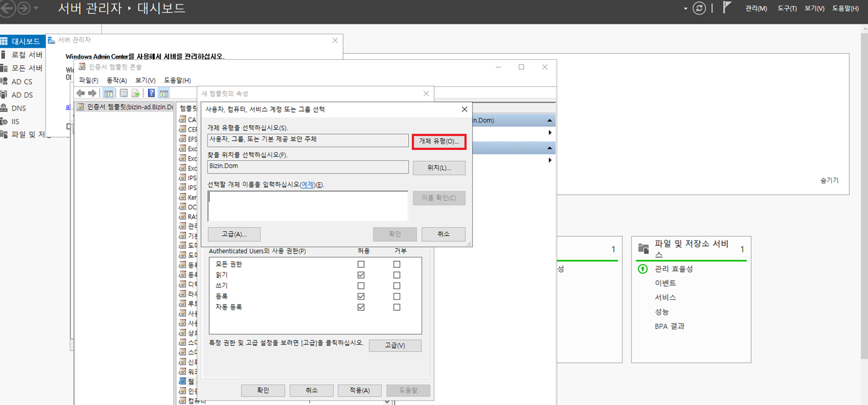Click the blue Help question-mark toolbar icon
The width and height of the screenshot is (868, 405).
[151, 93]
